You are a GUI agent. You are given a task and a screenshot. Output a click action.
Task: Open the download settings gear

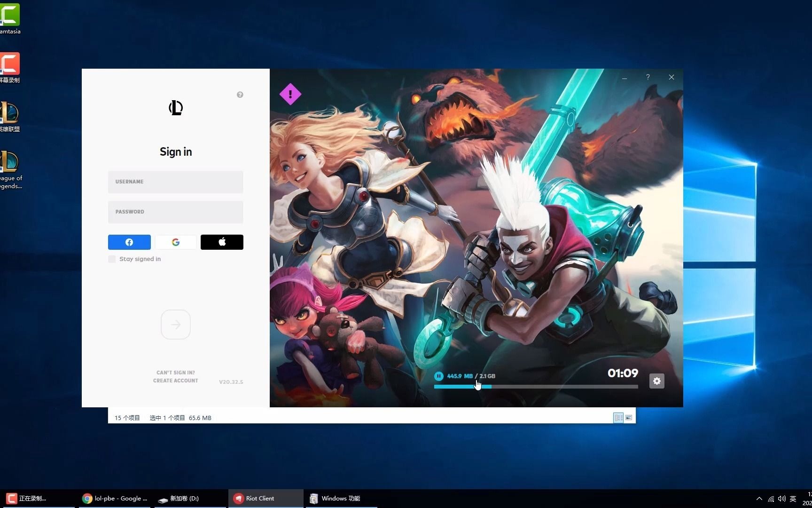click(657, 381)
